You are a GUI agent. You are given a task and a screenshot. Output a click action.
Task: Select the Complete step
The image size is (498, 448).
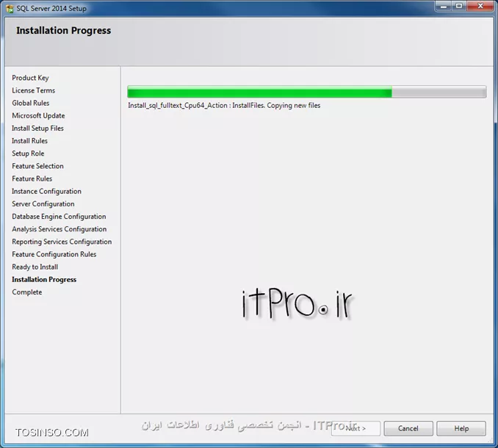[x=26, y=292]
